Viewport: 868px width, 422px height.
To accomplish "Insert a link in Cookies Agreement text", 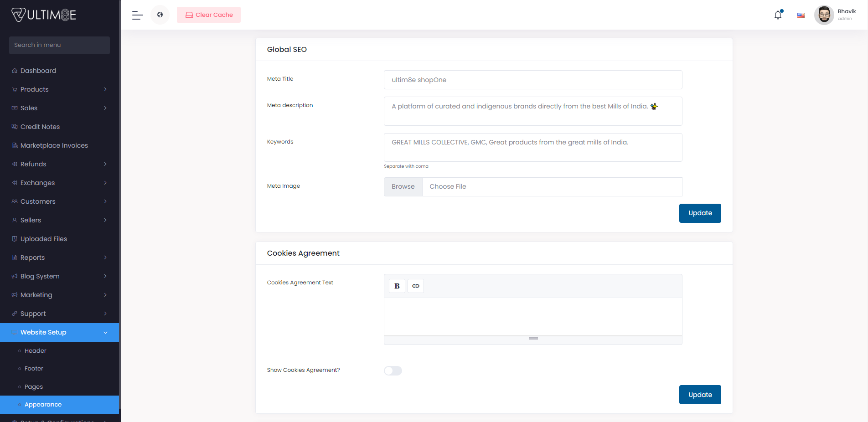I will click(x=415, y=286).
